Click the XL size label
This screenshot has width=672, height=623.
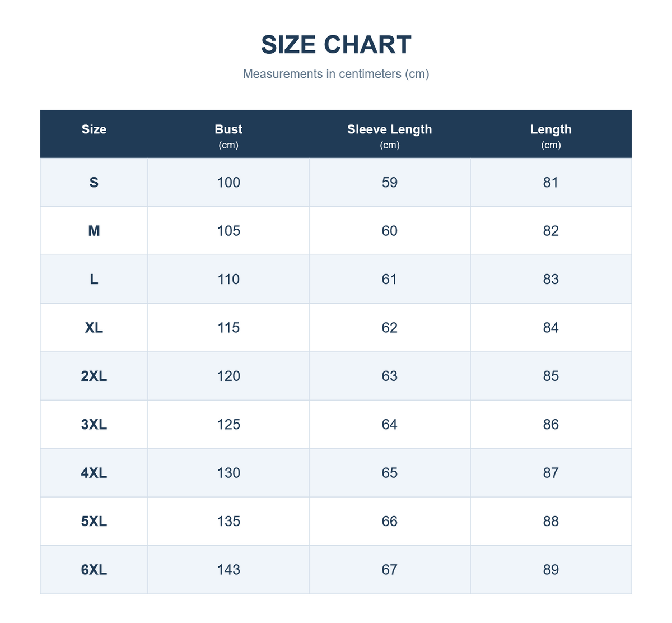coord(94,328)
